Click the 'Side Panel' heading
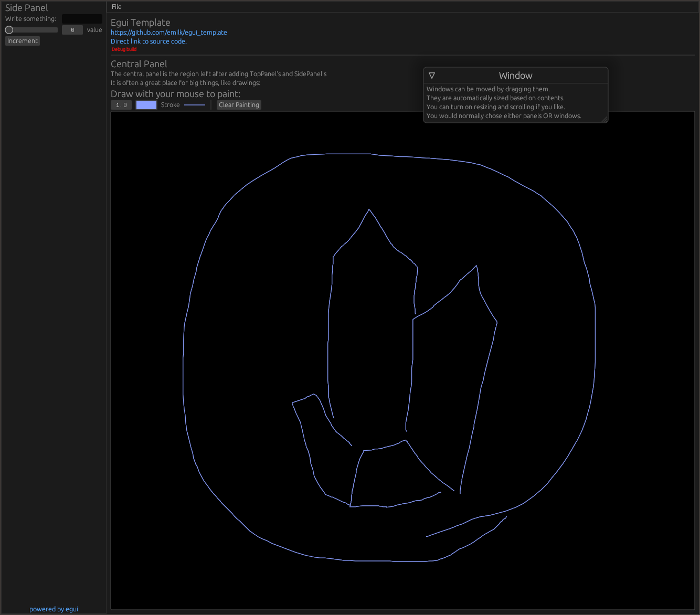Screen dimensions: 700x615 click(27, 8)
